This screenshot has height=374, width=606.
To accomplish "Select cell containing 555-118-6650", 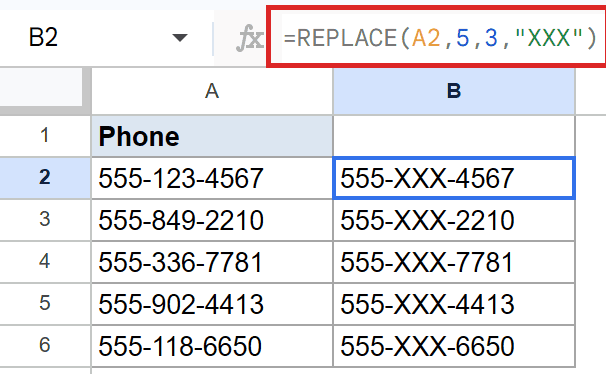I will [212, 345].
